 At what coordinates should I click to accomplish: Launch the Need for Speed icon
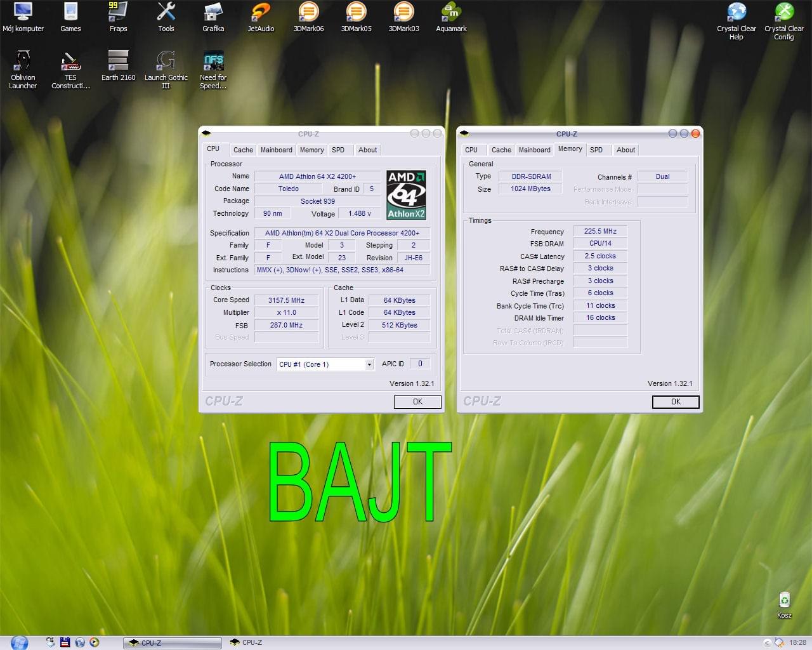pyautogui.click(x=213, y=70)
